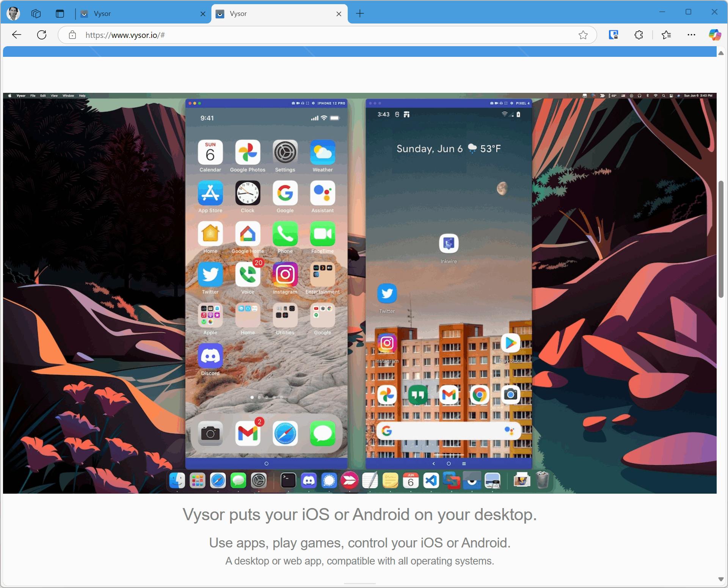The width and height of the screenshot is (728, 588).
Task: Toggle vertical tabs pane button
Action: click(60, 14)
